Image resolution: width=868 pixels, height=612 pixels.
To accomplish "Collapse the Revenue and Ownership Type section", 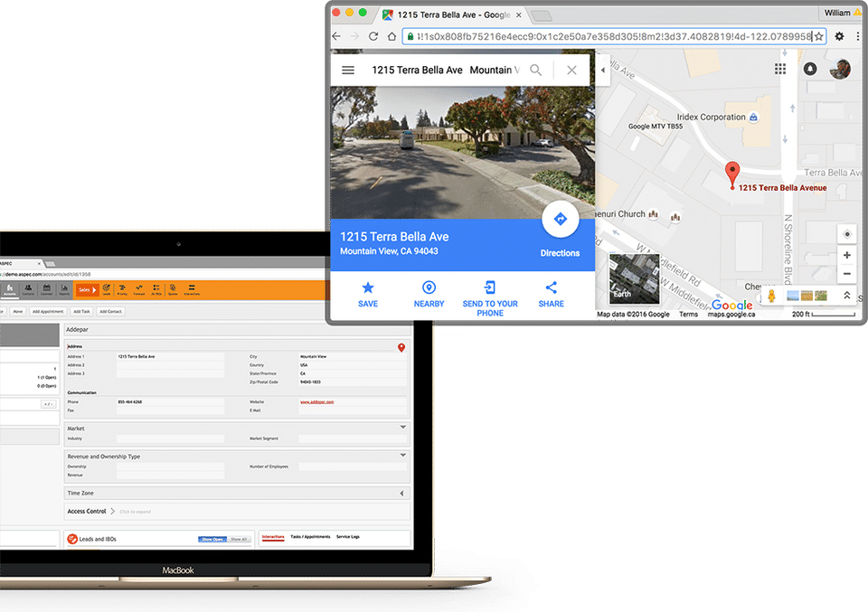I will tap(403, 456).
